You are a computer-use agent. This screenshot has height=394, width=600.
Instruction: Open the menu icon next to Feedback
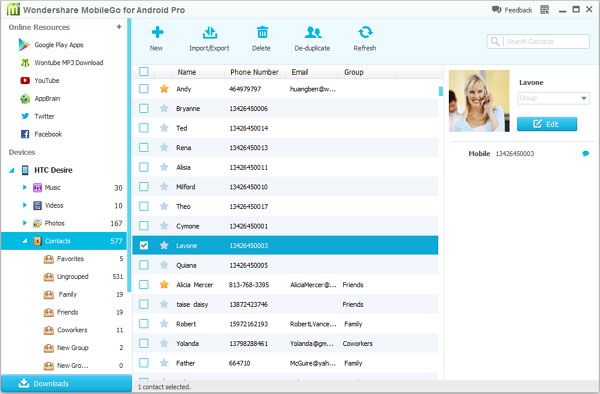point(545,10)
